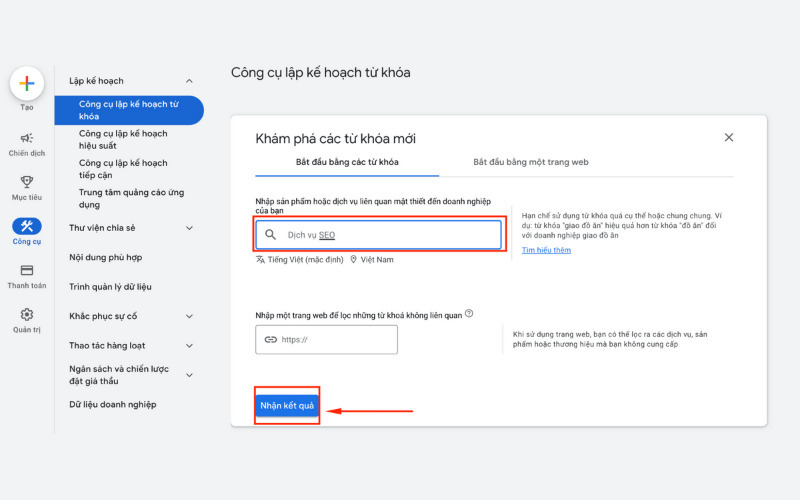Image resolution: width=800 pixels, height=500 pixels.
Task: Focus the https:// website input field
Action: tap(327, 339)
